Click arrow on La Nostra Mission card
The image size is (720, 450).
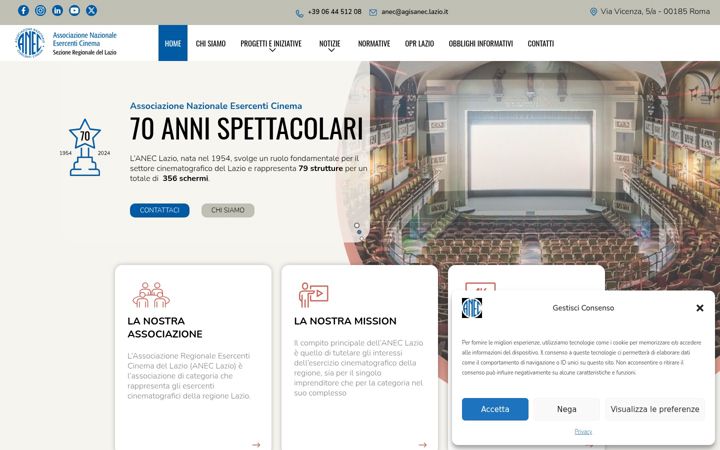pos(422,444)
